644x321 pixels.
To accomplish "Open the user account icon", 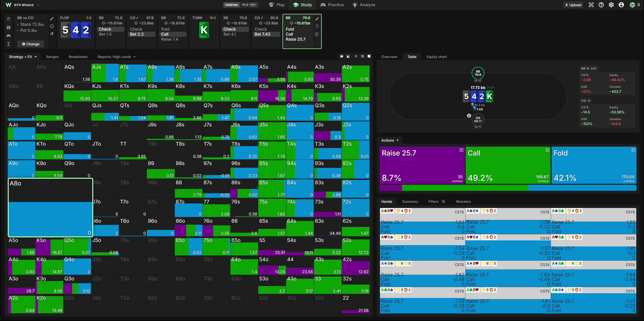I will point(621,5).
